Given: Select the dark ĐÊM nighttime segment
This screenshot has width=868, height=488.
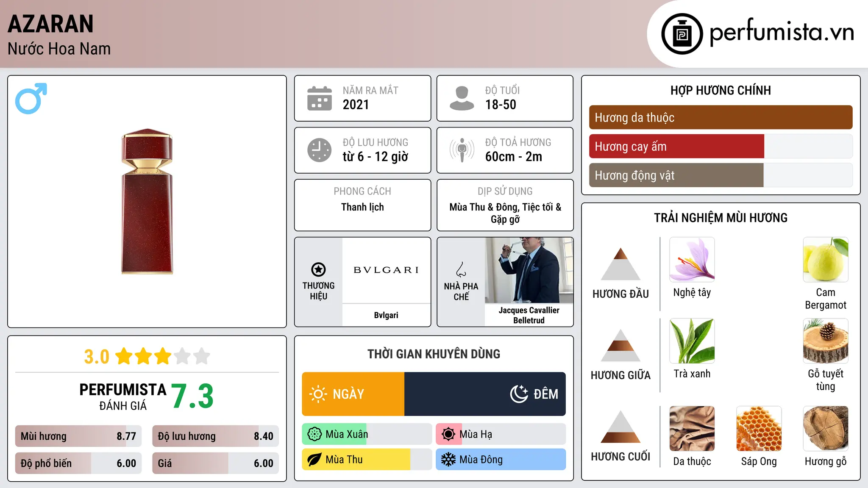Looking at the screenshot, I should (x=485, y=394).
